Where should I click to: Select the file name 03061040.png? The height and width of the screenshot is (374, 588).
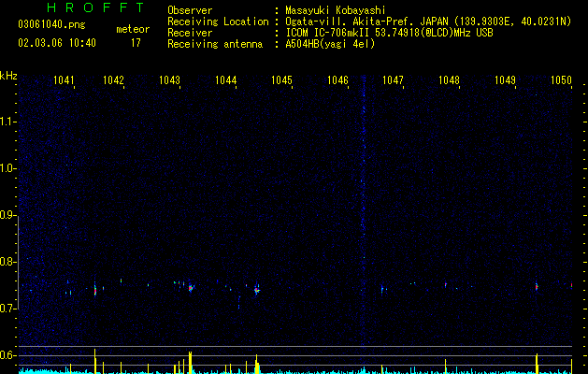(x=51, y=25)
